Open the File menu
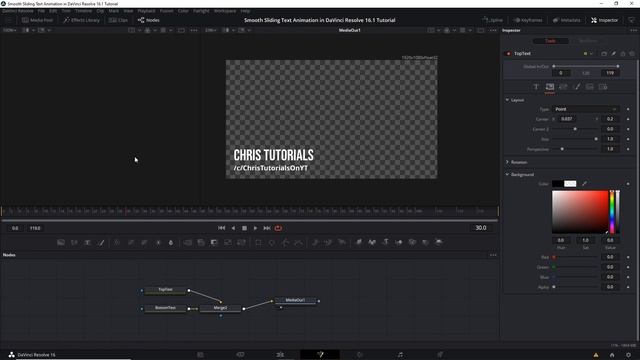Viewport: 640px width, 360px height. pyautogui.click(x=41, y=11)
